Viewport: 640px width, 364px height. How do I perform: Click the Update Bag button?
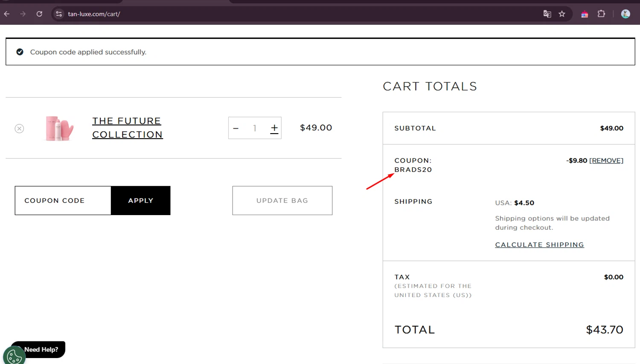point(282,201)
